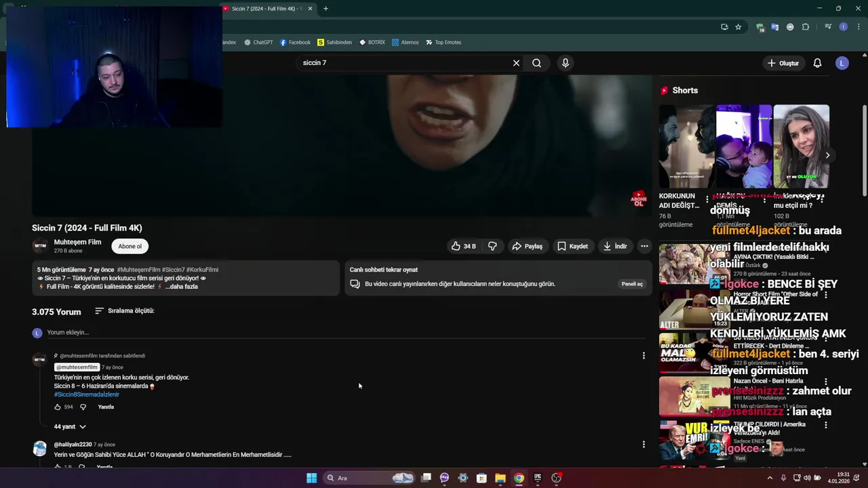Open the Aternos bookmark
This screenshot has width=868, height=488.
pyautogui.click(x=405, y=42)
